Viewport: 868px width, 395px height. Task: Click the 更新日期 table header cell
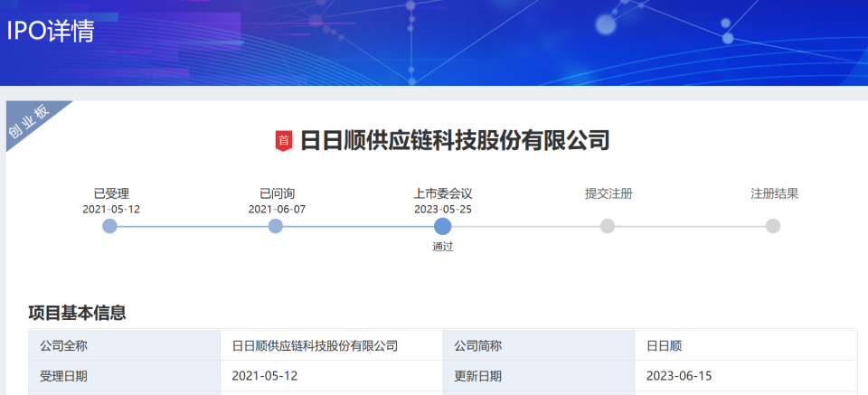click(539, 376)
